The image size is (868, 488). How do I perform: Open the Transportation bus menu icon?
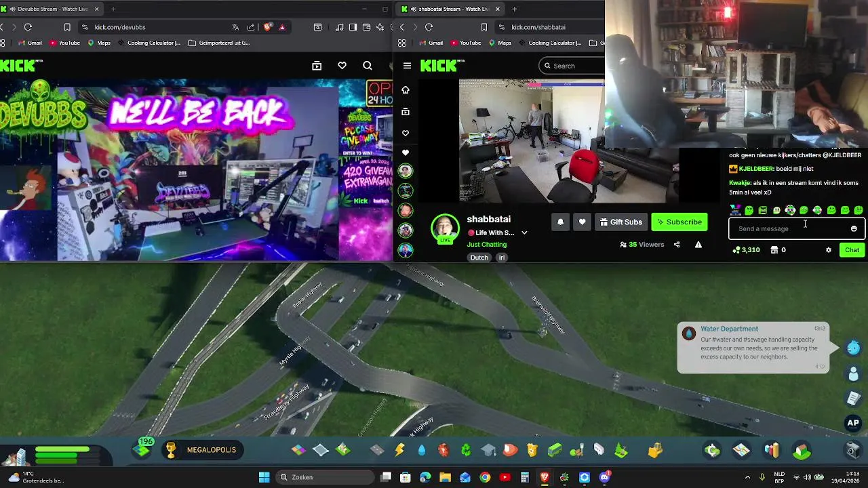(555, 450)
